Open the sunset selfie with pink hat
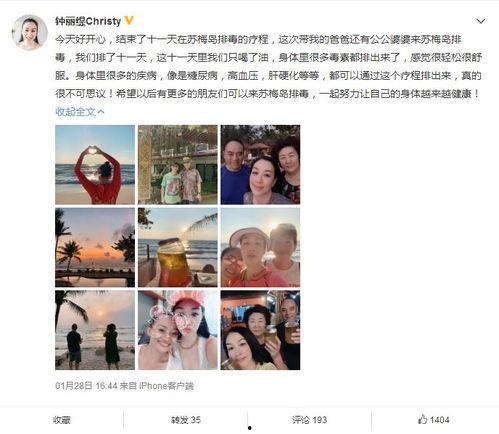This screenshot has height=434, width=499. coord(260,247)
